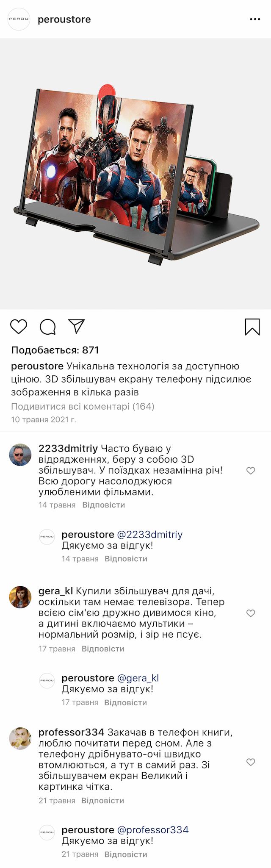Open the @professor334 mention link
The height and width of the screenshot is (868, 271).
pos(152,830)
